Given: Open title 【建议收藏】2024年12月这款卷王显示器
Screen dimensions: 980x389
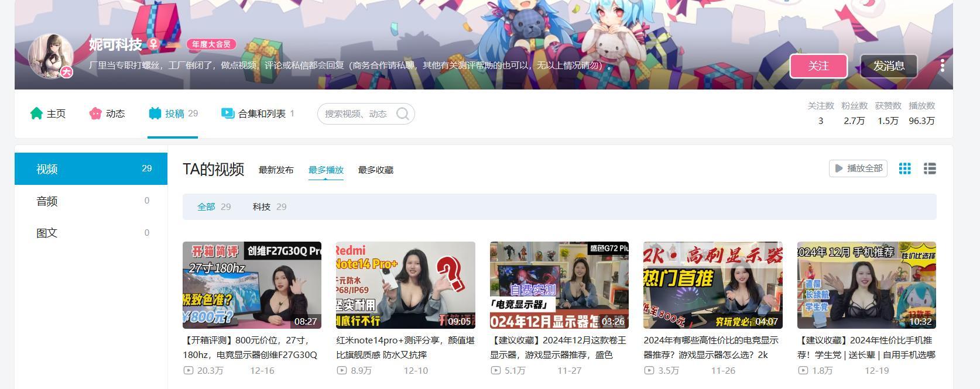Looking at the screenshot, I should point(558,347).
